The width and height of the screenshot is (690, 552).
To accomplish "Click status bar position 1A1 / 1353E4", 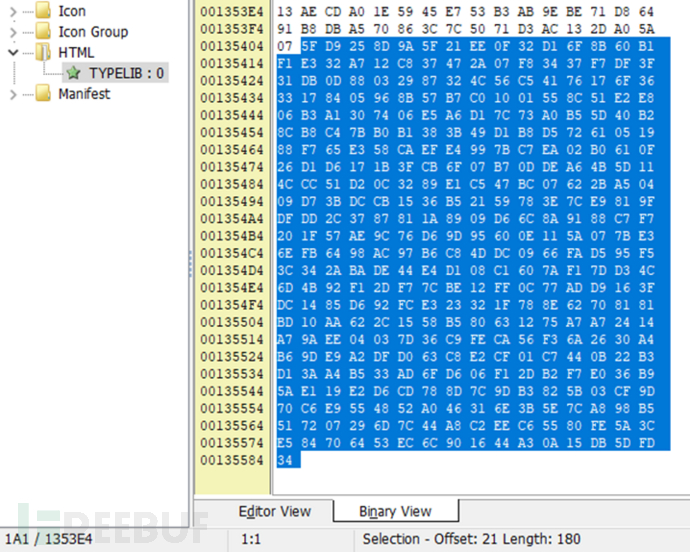I will pos(48,539).
